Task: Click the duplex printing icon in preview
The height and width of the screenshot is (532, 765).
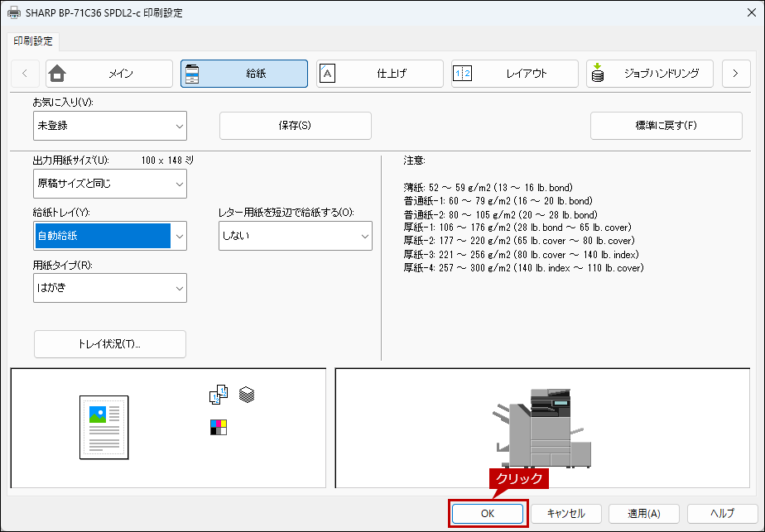Action: click(x=218, y=395)
